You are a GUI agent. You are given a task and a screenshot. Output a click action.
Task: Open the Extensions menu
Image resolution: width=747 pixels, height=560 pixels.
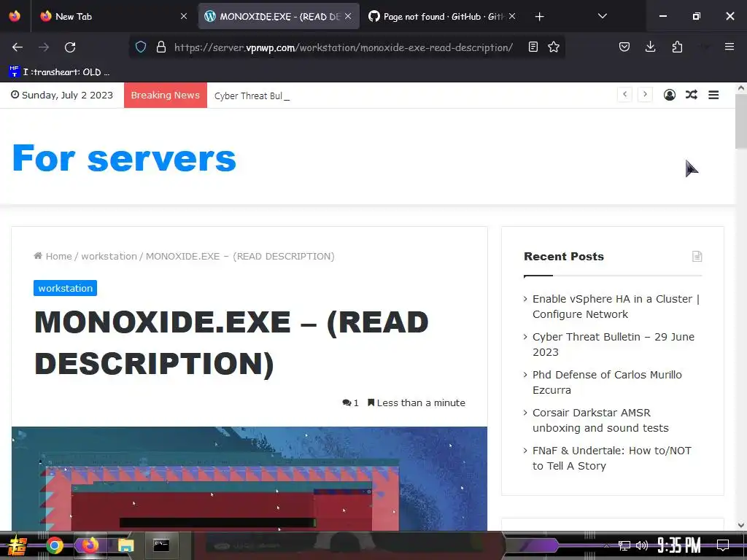coord(677,47)
